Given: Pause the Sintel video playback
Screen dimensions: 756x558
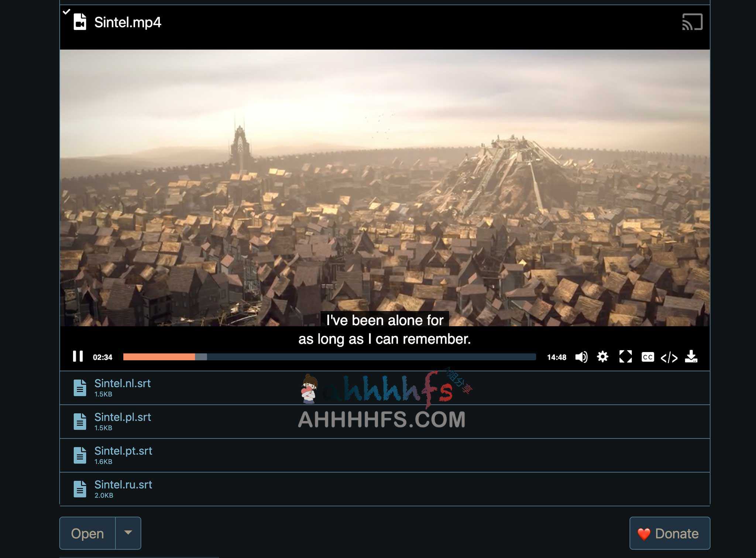Looking at the screenshot, I should [x=78, y=356].
